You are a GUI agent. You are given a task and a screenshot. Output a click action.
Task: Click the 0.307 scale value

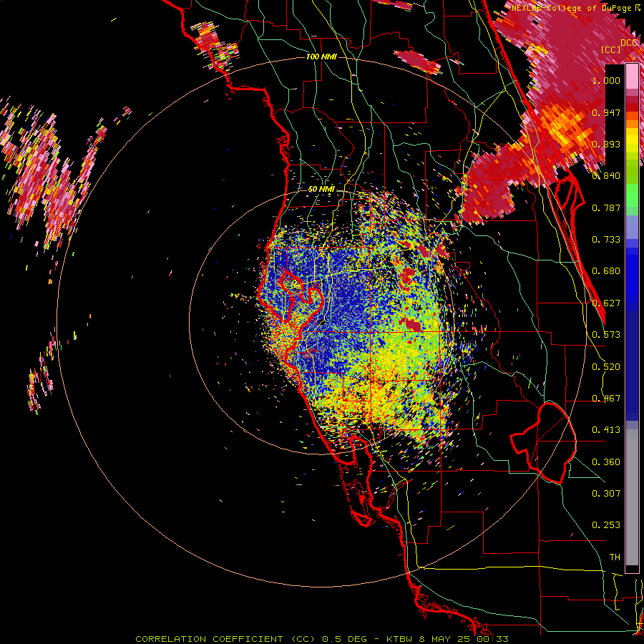pos(606,493)
